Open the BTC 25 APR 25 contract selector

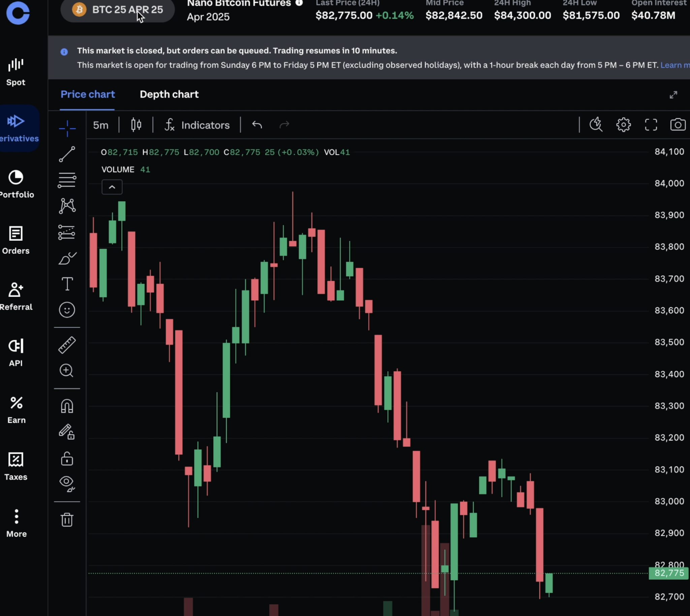[x=118, y=10]
